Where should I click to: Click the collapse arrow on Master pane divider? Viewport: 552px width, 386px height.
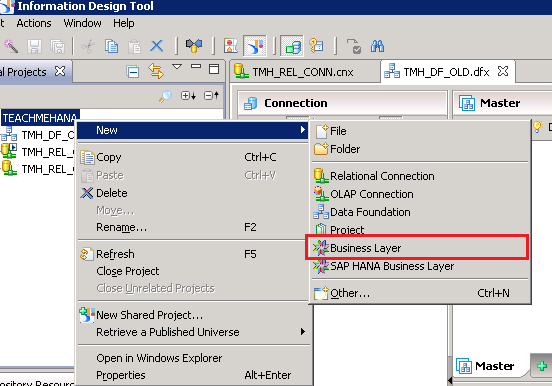pos(450,380)
